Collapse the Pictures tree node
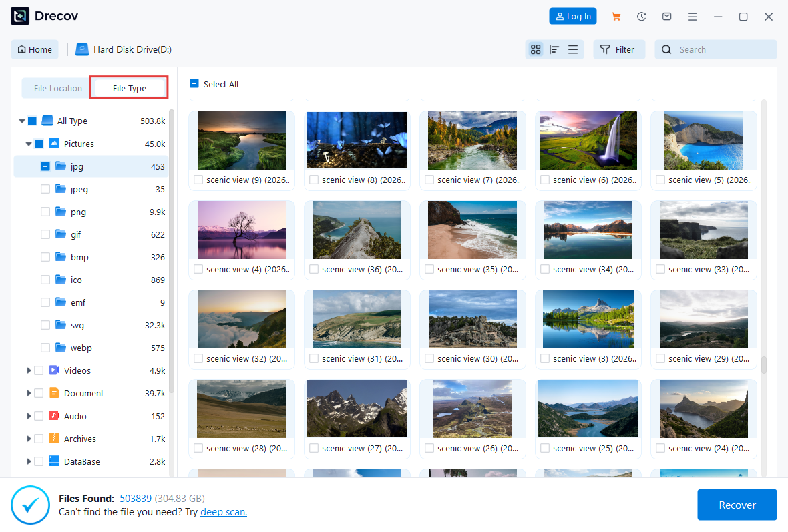Viewport: 788px width, 532px height. (x=29, y=144)
